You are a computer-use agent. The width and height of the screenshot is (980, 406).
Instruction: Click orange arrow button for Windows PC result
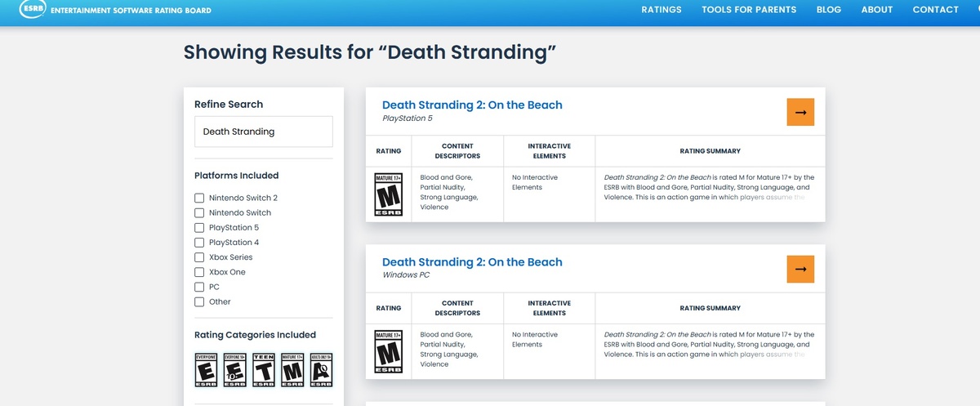coord(800,269)
